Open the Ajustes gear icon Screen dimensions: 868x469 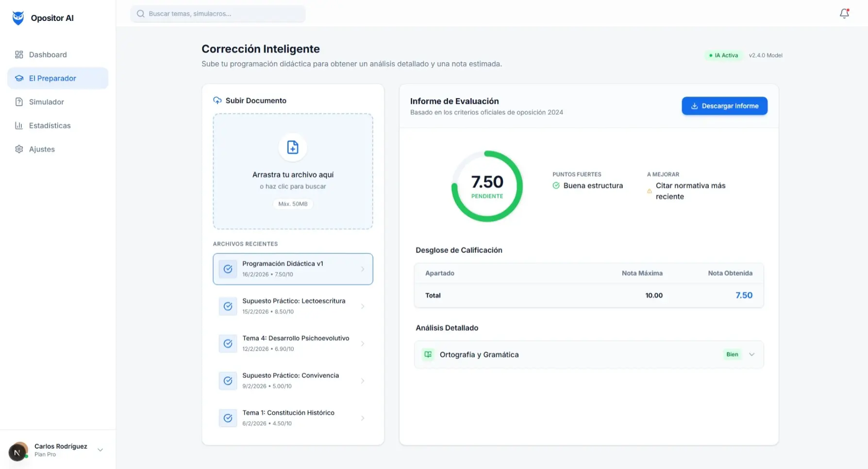[x=19, y=149]
